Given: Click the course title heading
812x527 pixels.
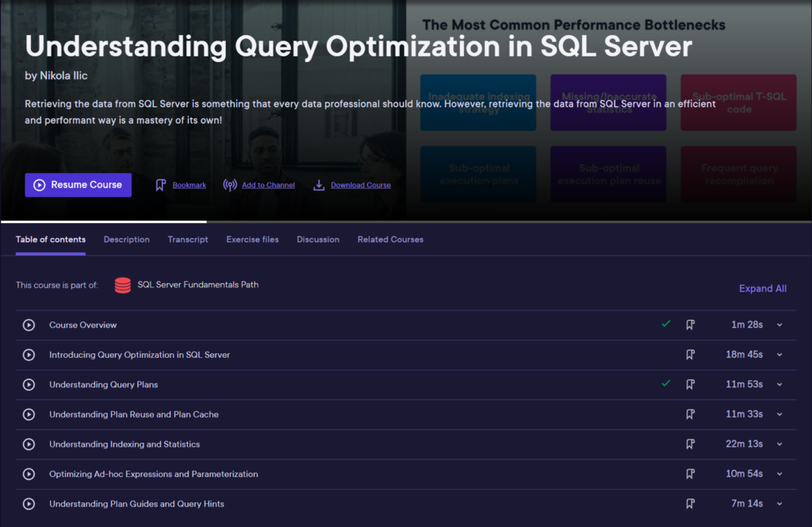Looking at the screenshot, I should (x=358, y=47).
